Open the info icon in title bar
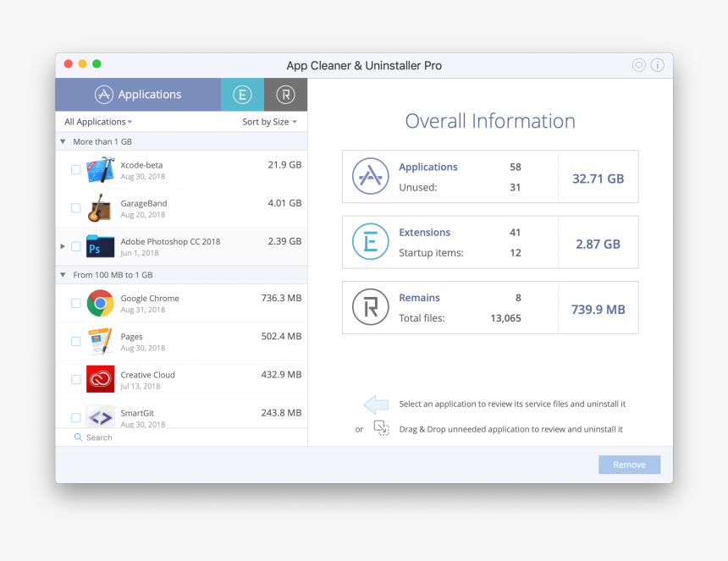This screenshot has height=561, width=728. (658, 65)
